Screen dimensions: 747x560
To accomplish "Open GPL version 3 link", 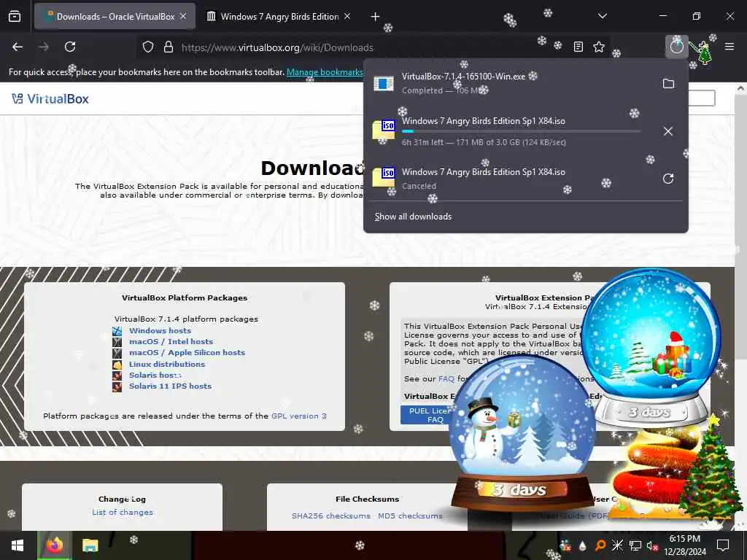I will click(x=298, y=416).
